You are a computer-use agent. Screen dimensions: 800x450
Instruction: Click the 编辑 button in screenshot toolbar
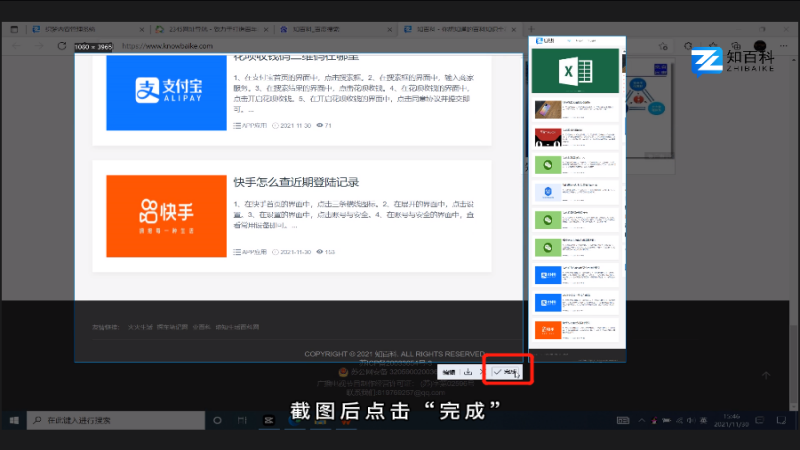pyautogui.click(x=449, y=372)
